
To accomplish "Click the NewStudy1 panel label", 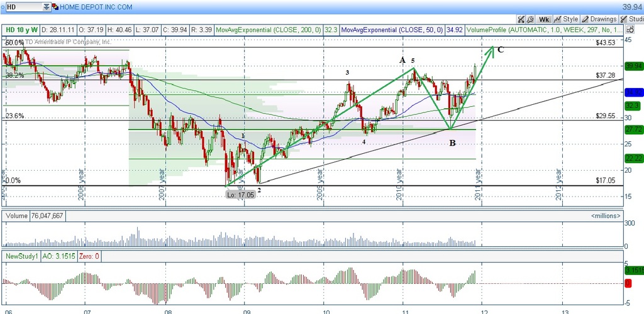I will click(22, 257).
